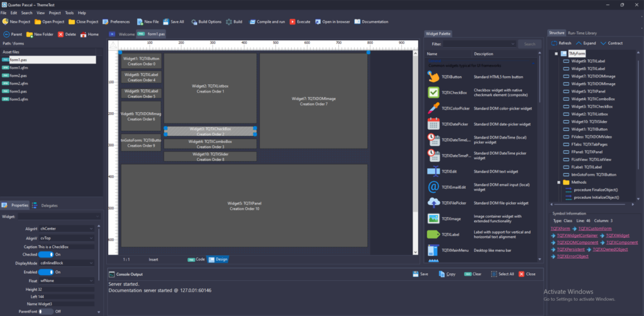644x316 pixels.
Task: Open Preferences from the toolbar
Action: coord(116,22)
